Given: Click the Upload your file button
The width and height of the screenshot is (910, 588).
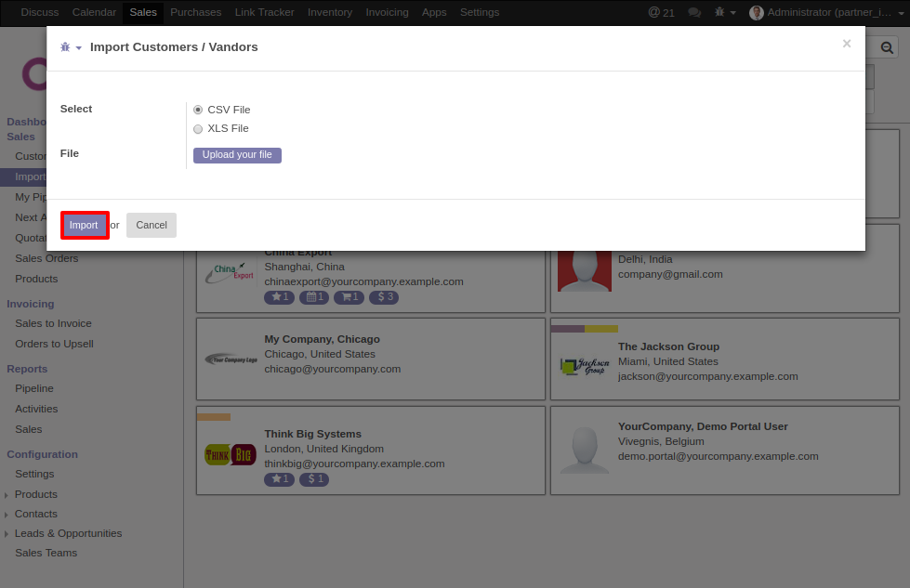Looking at the screenshot, I should (x=237, y=155).
